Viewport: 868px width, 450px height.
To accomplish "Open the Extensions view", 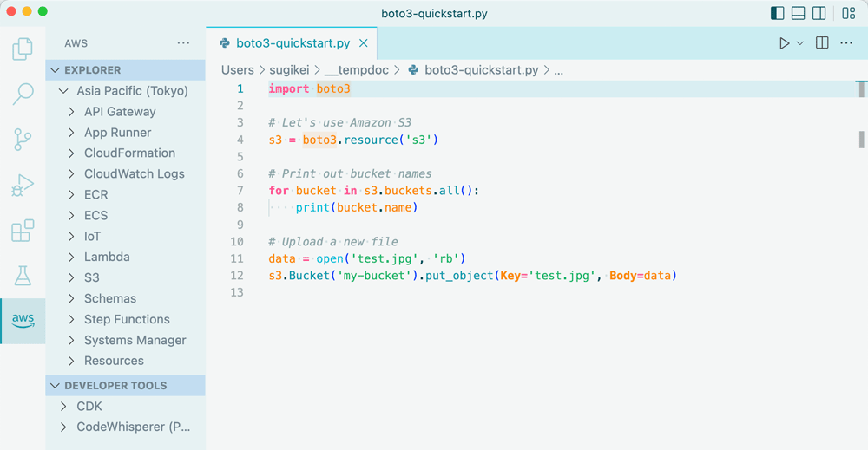I will tap(23, 231).
